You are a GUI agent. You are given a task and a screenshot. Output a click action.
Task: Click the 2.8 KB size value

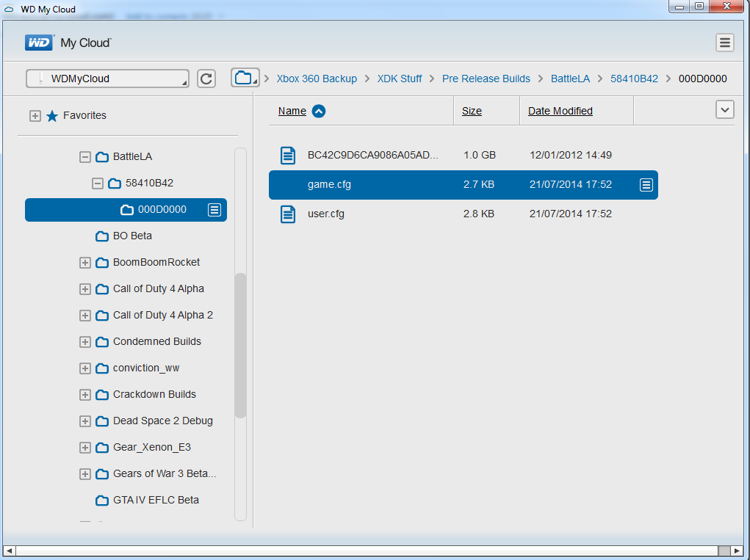tap(478, 214)
